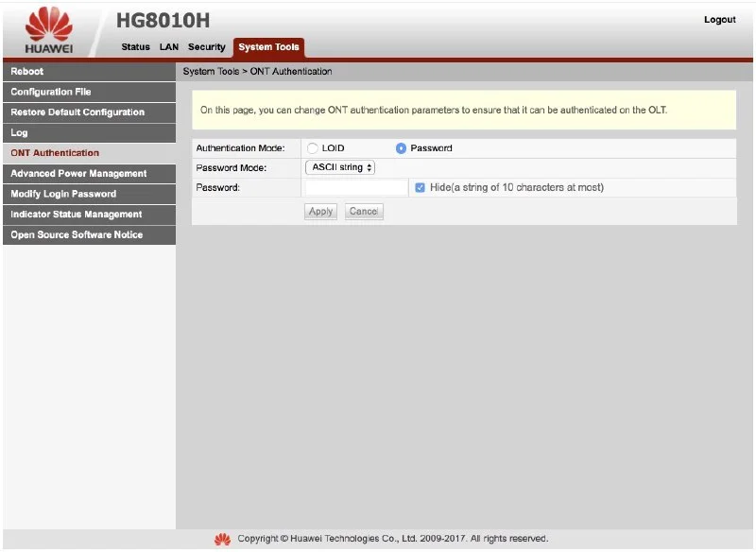The width and height of the screenshot is (756, 552).
Task: Select the System Tools tab
Action: coord(268,47)
